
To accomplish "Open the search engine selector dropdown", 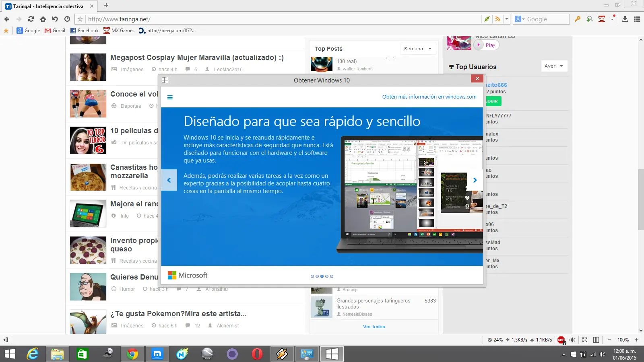I will 520,19.
